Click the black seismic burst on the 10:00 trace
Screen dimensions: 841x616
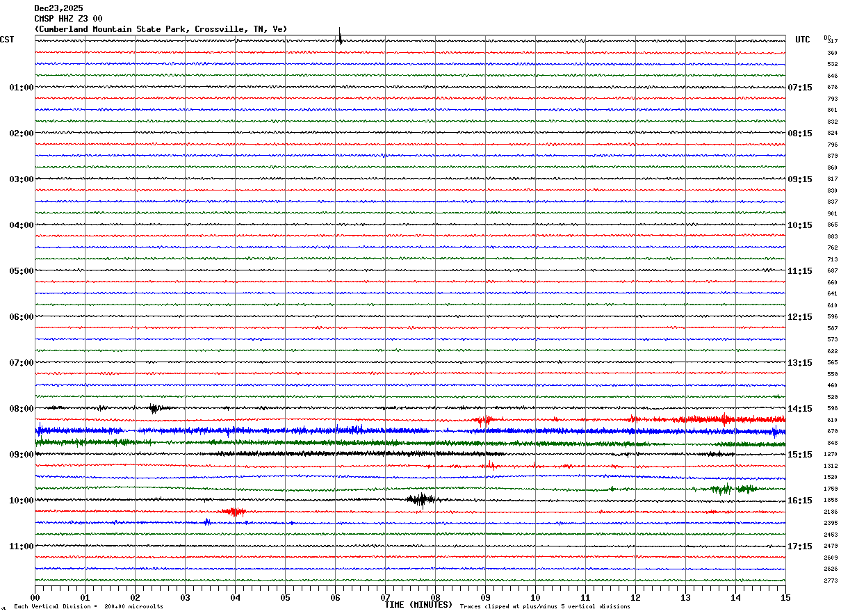tap(421, 500)
